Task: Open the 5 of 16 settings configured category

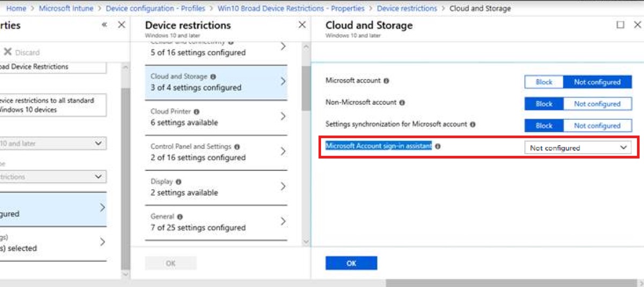Action: pos(216,52)
